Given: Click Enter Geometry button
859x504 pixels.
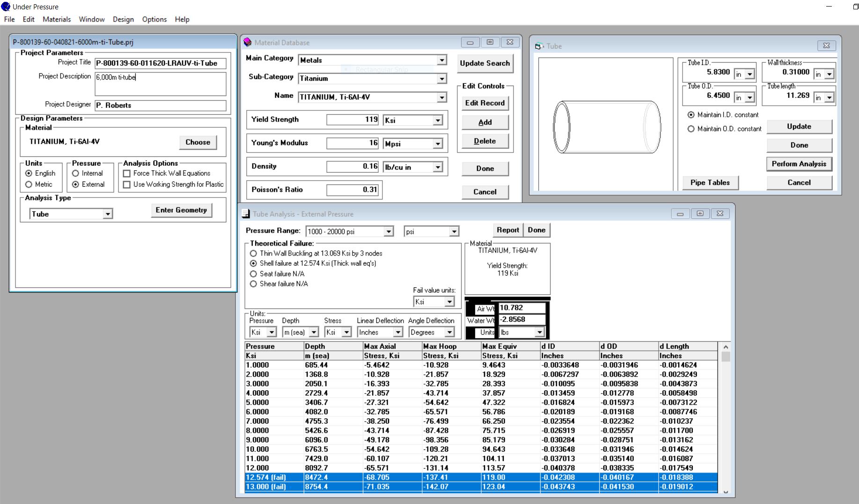Looking at the screenshot, I should (x=181, y=210).
